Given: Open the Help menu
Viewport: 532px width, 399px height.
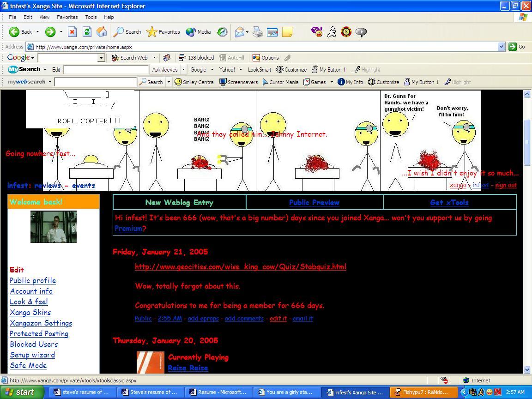Looking at the screenshot, I should (x=109, y=17).
